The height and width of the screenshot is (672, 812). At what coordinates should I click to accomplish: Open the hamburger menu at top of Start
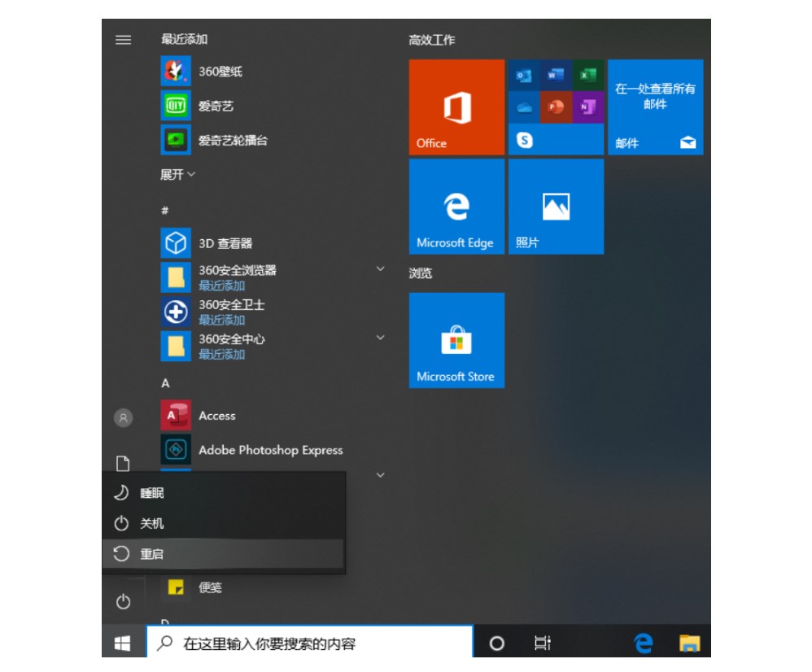123,40
